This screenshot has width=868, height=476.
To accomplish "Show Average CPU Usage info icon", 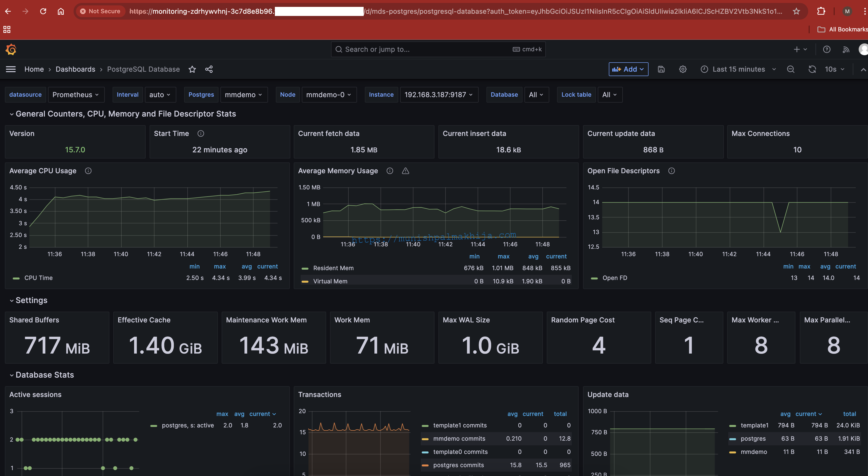I will click(88, 171).
